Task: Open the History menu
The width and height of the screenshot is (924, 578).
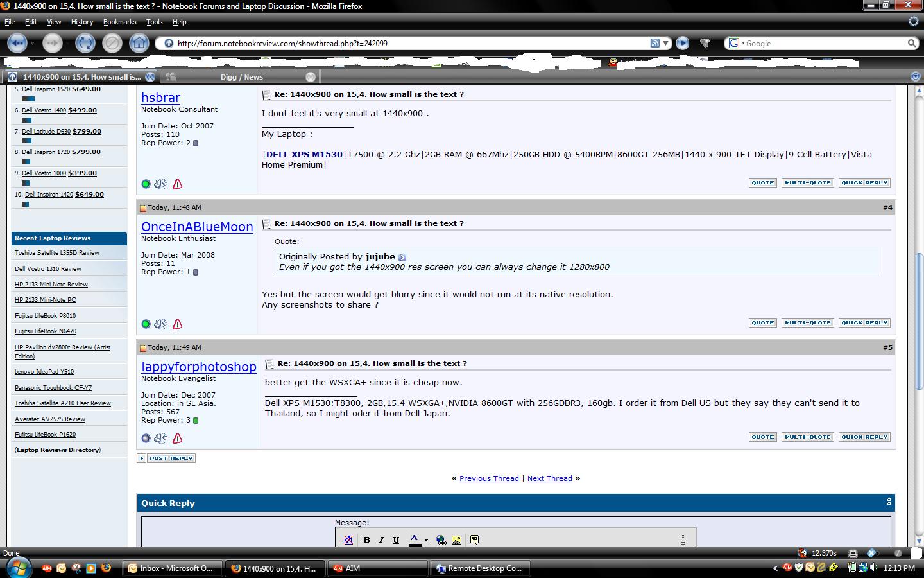Action: (x=82, y=22)
